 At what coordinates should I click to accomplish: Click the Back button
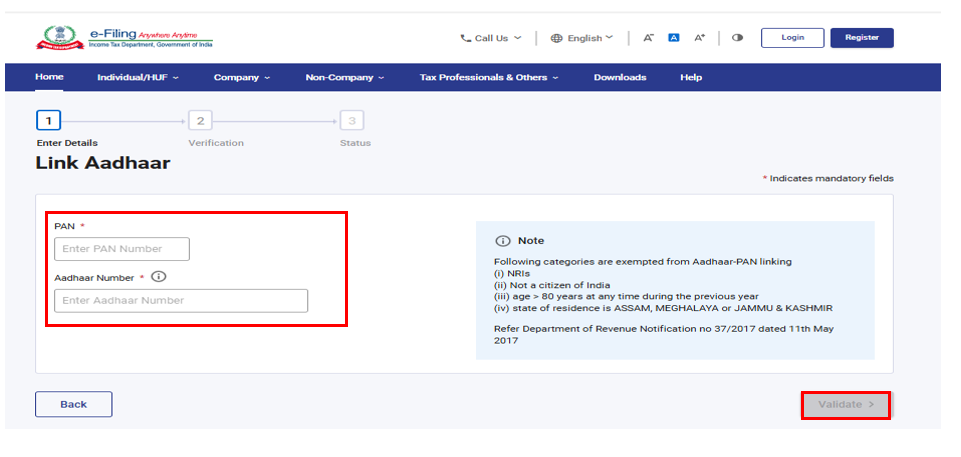[74, 404]
